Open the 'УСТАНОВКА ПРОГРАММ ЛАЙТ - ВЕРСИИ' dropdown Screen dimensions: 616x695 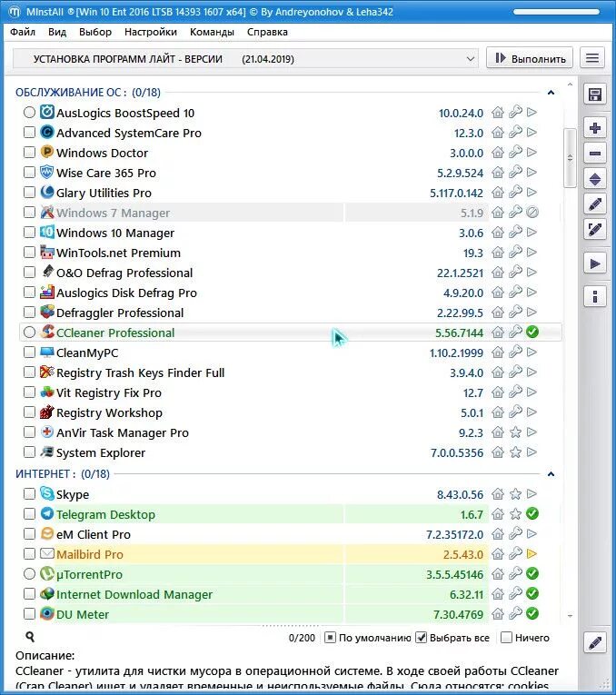245,58
